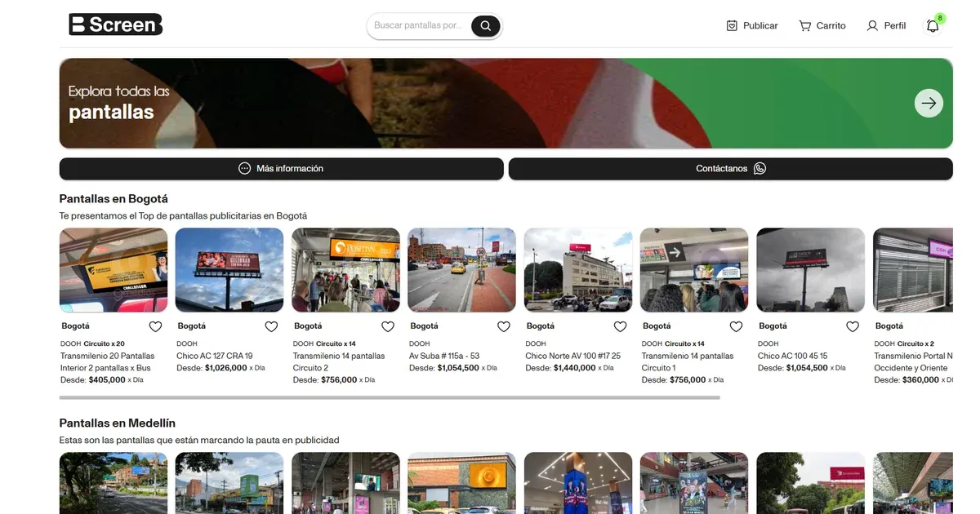
Task: Open Transmilenio Circuito 2 station thumbnail
Action: (x=345, y=270)
